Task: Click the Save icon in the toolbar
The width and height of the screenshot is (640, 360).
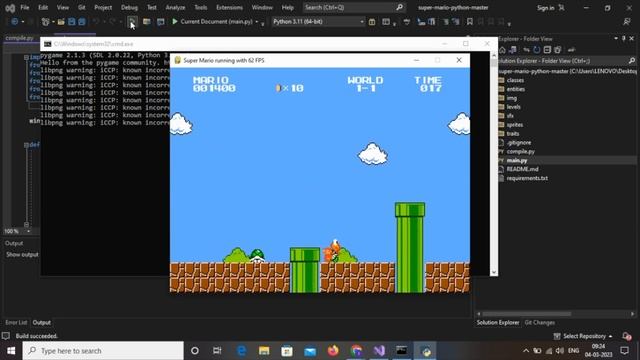Action: (71, 22)
